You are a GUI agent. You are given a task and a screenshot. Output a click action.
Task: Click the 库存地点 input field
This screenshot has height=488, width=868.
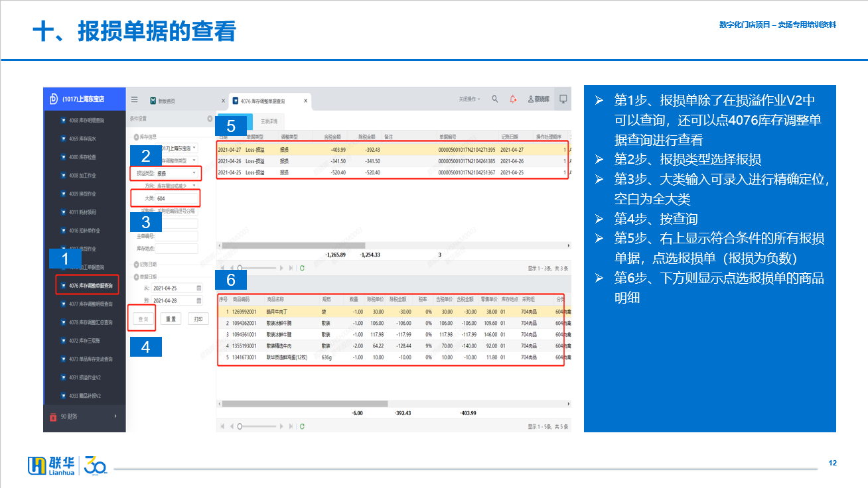(x=177, y=248)
